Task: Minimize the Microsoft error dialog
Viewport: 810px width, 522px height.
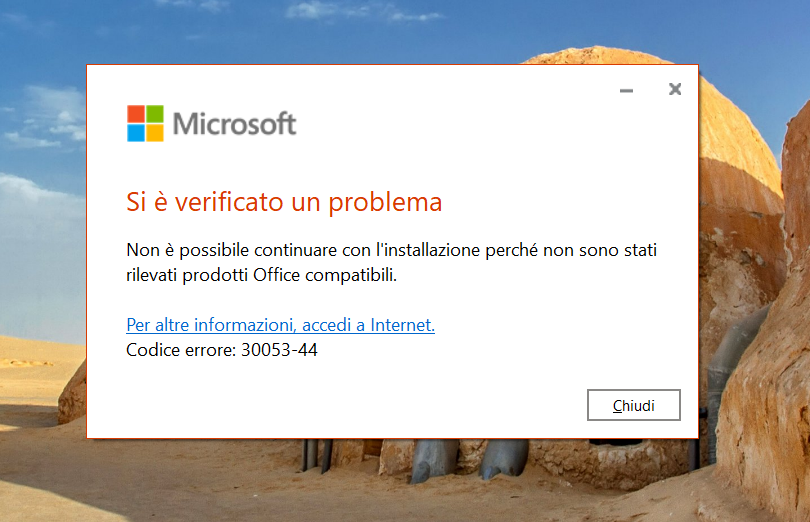Action: point(627,90)
